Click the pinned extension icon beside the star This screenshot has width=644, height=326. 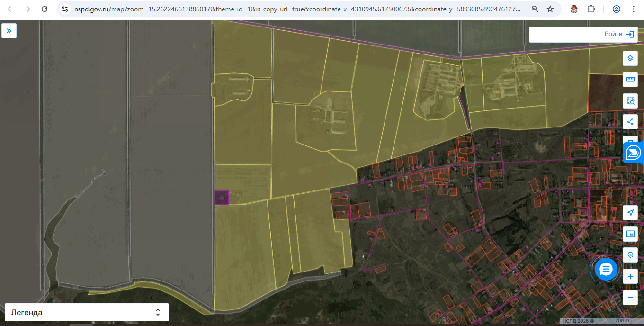(574, 9)
